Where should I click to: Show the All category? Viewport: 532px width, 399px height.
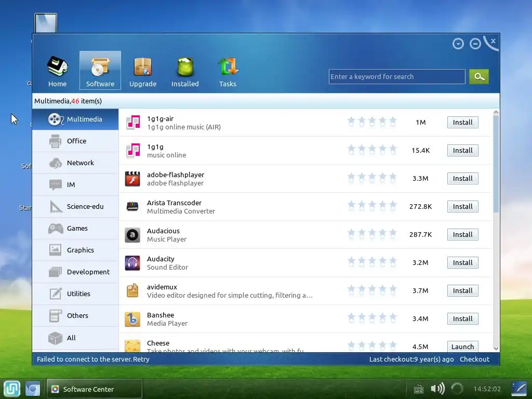(75, 338)
